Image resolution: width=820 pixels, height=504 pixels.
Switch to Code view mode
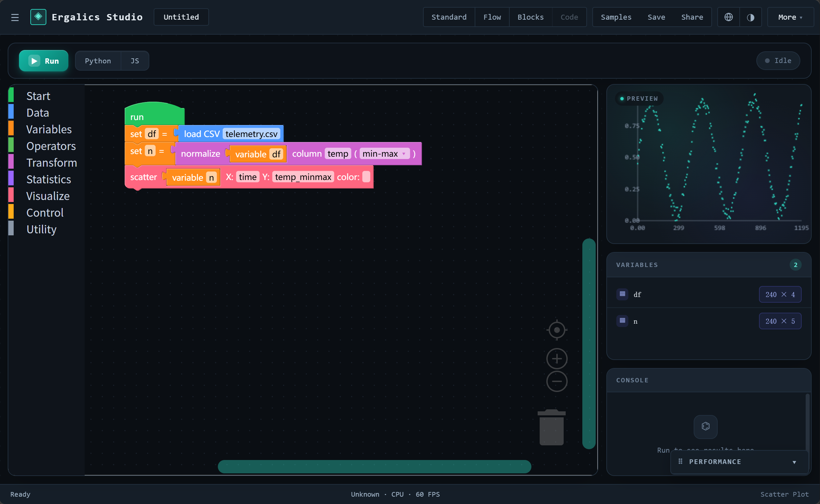(x=569, y=17)
